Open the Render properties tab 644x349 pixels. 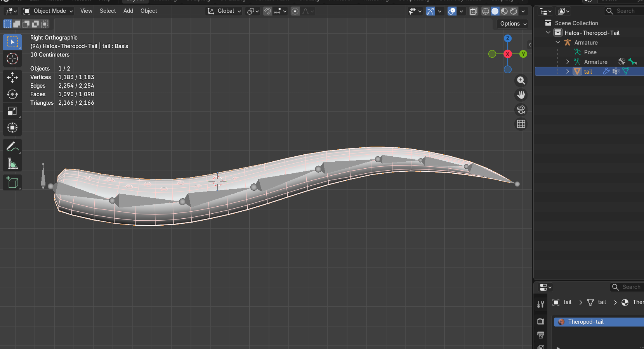(541, 321)
